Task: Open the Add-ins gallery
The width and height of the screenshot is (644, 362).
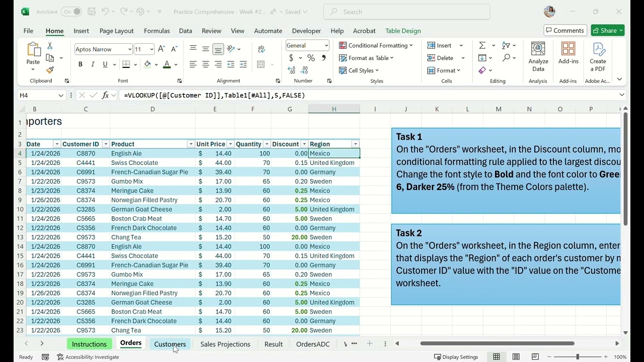Action: [568, 53]
